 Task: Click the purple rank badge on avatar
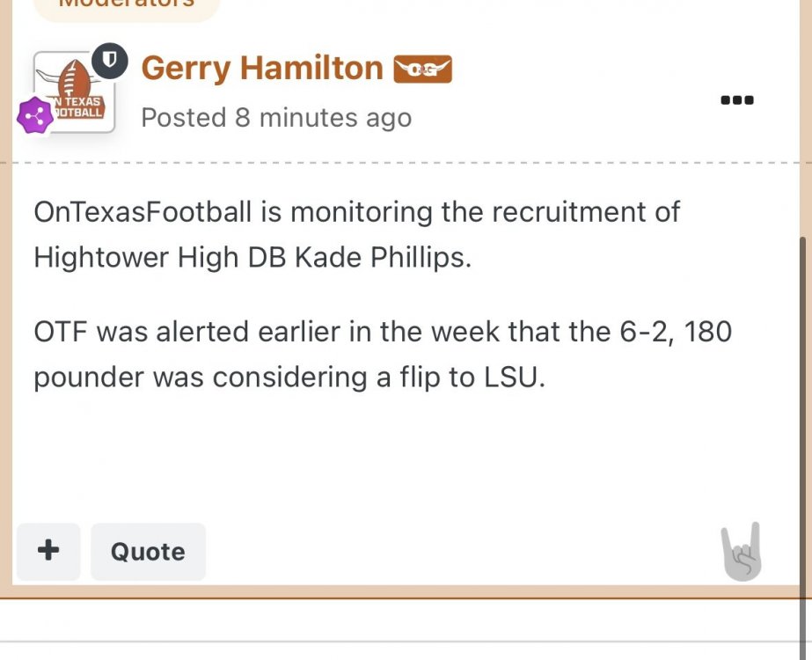36,116
